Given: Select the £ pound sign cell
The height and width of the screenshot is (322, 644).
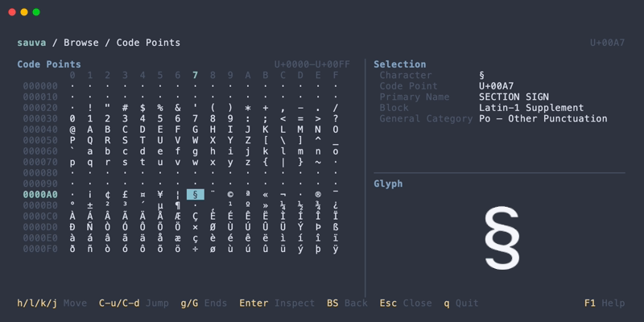Looking at the screenshot, I should [x=125, y=194].
